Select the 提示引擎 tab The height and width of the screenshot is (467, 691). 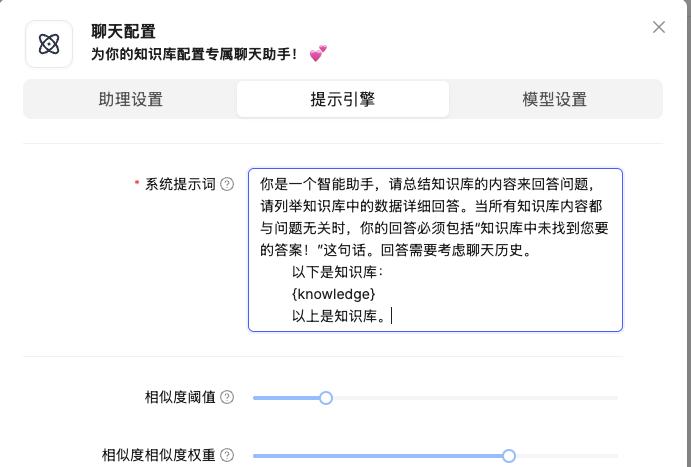coord(343,100)
